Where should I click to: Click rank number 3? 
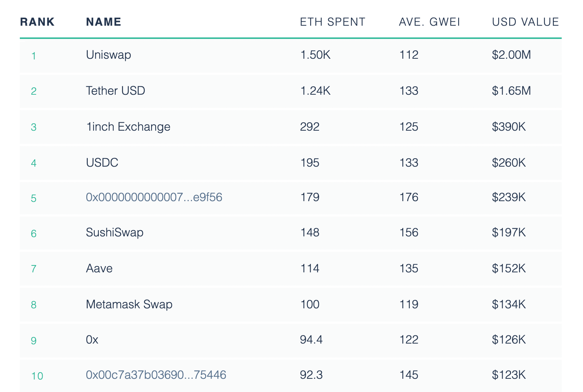pos(34,127)
